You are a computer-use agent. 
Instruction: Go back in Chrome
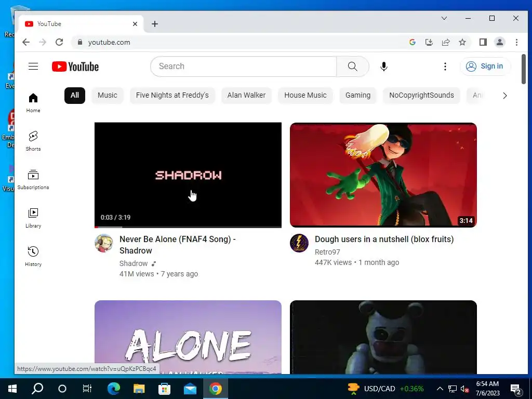26,42
